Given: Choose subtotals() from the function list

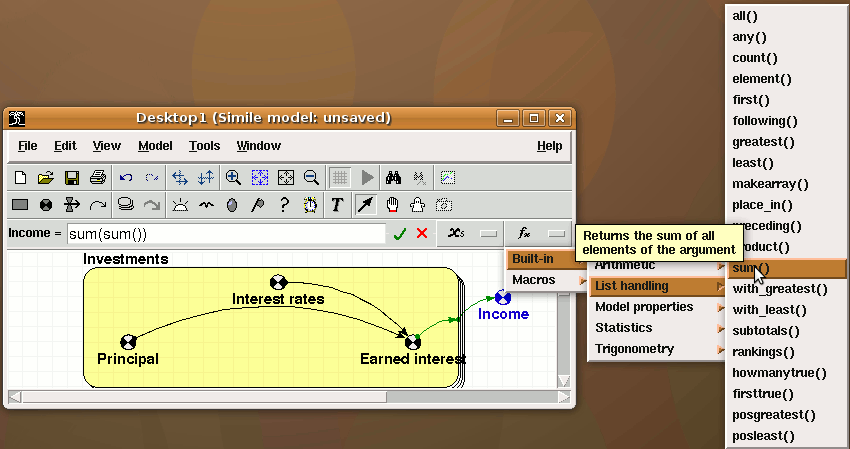Looking at the screenshot, I should point(787,331).
